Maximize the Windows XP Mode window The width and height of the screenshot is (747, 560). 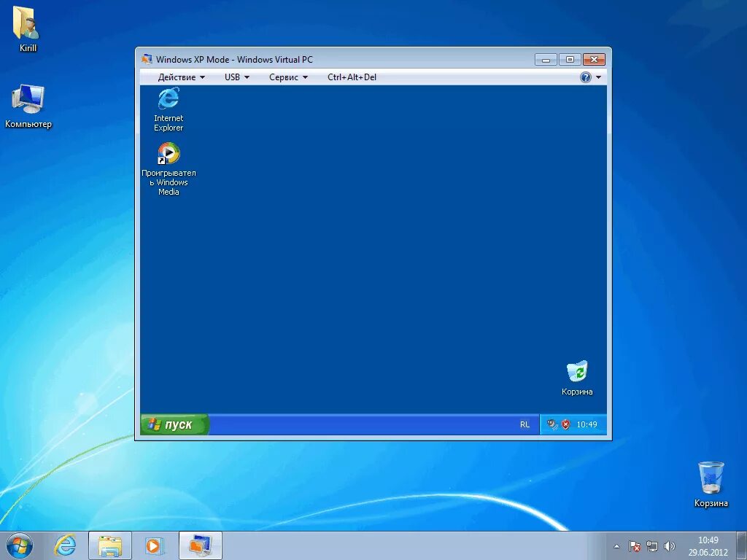570,60
